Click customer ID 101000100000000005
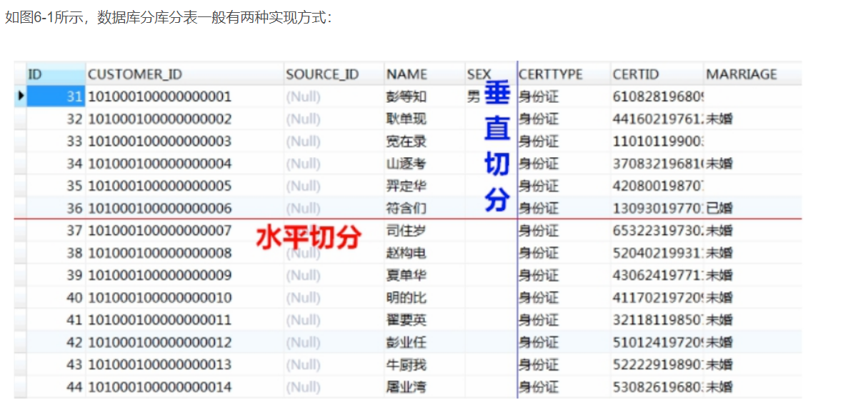 [159, 186]
